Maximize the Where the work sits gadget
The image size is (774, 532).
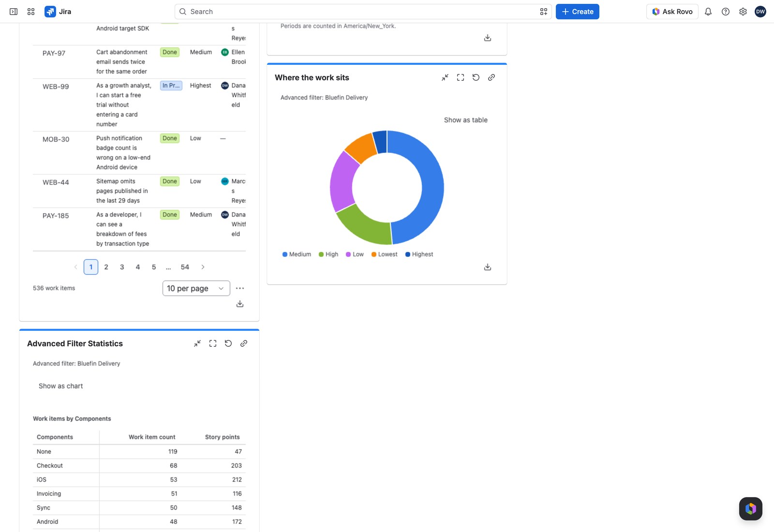point(461,77)
